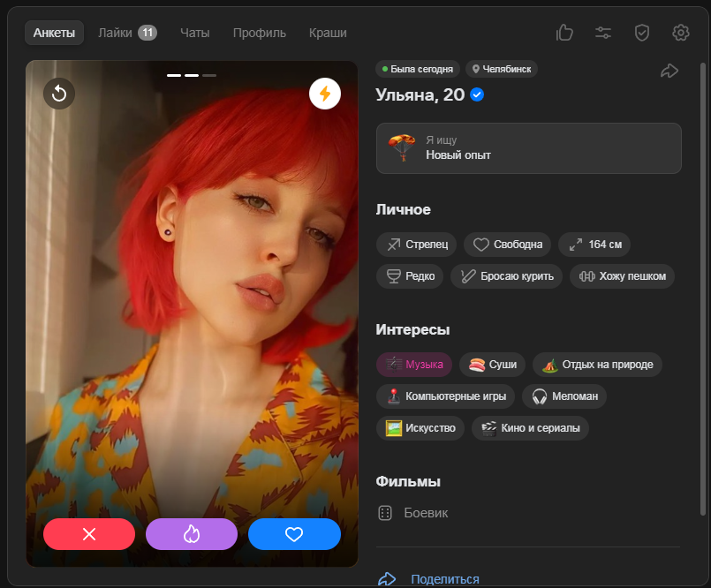This screenshot has width=711, height=588.
Task: Click the Бросаю курить chip
Action: pyautogui.click(x=506, y=276)
